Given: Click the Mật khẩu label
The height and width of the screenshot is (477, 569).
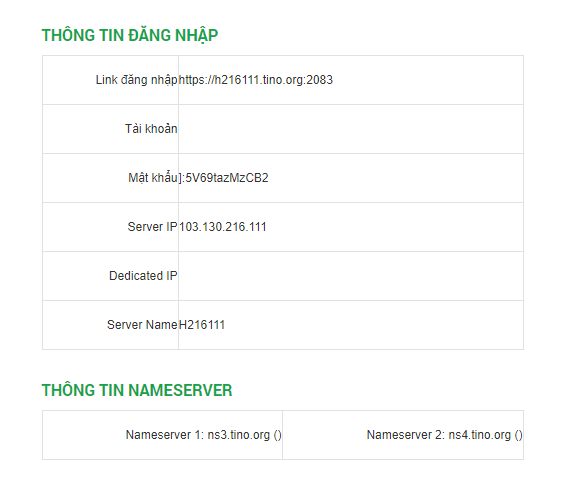Looking at the screenshot, I should (x=153, y=178).
